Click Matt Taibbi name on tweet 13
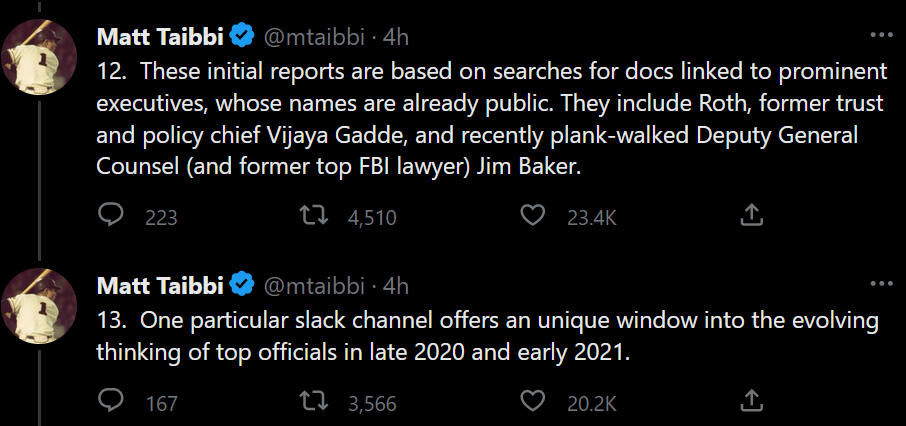The image size is (906, 426). point(160,286)
